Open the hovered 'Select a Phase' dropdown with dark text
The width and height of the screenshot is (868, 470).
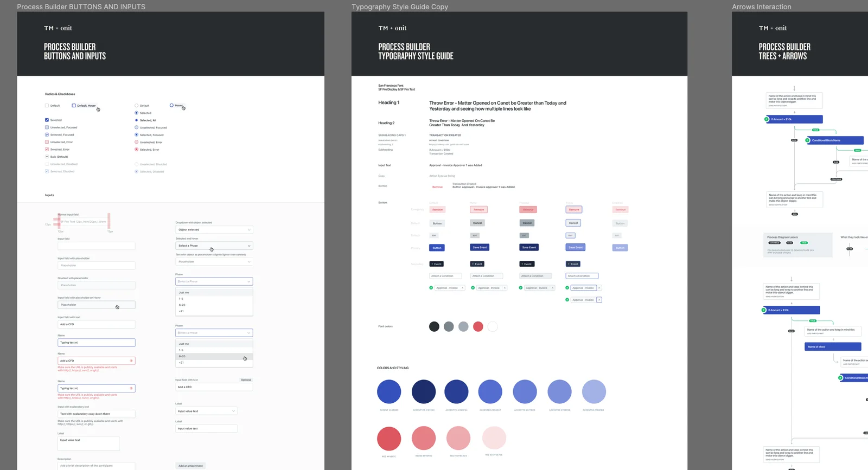[x=214, y=246]
